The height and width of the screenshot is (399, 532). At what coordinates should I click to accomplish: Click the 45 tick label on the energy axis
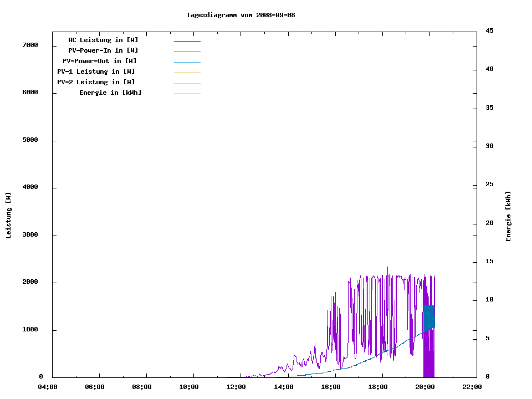[x=489, y=30]
